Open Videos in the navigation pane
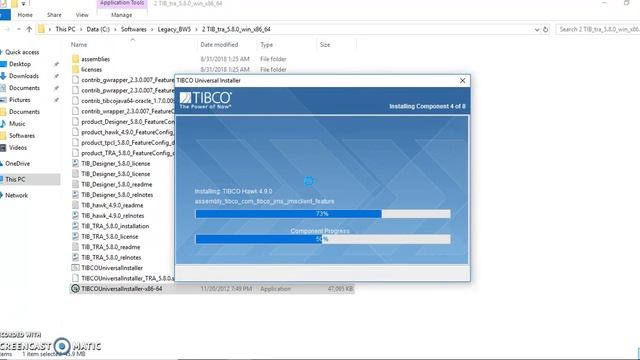 pyautogui.click(x=18, y=147)
